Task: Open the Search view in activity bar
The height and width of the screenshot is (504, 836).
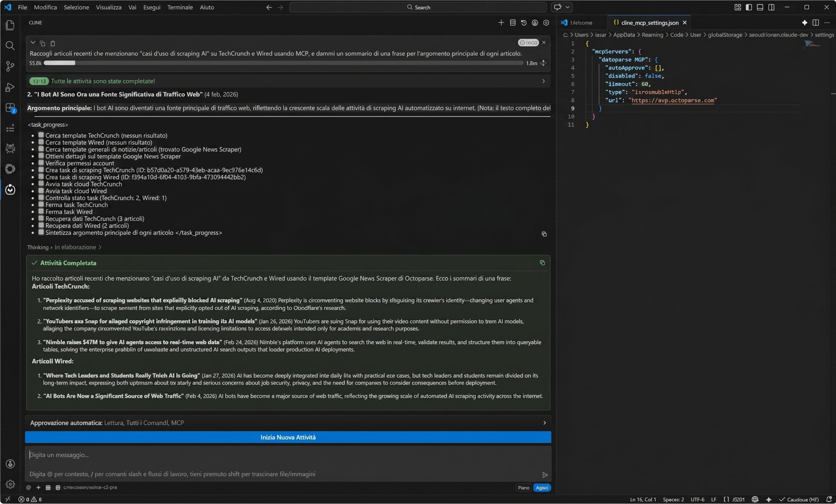Action: (10, 46)
